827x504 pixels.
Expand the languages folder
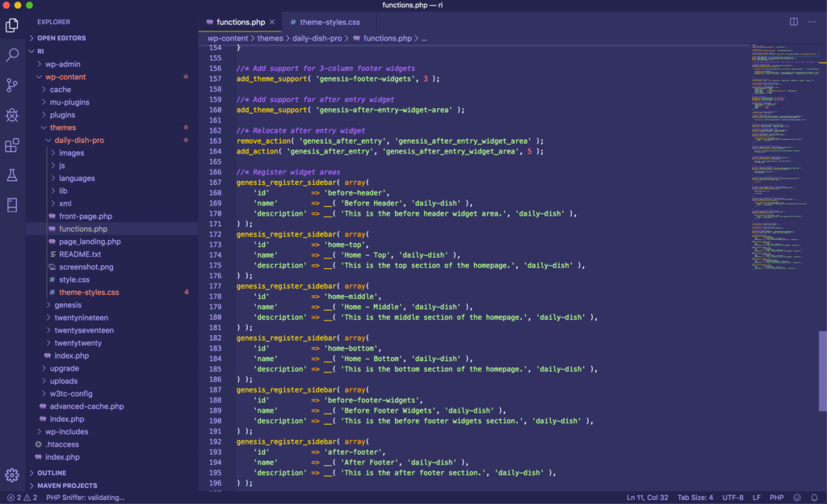[x=77, y=178]
